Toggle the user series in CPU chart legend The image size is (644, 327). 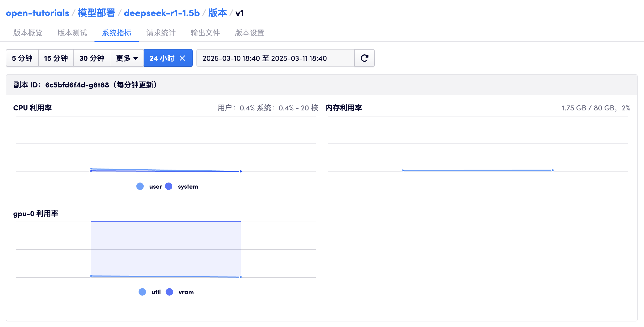(150, 186)
